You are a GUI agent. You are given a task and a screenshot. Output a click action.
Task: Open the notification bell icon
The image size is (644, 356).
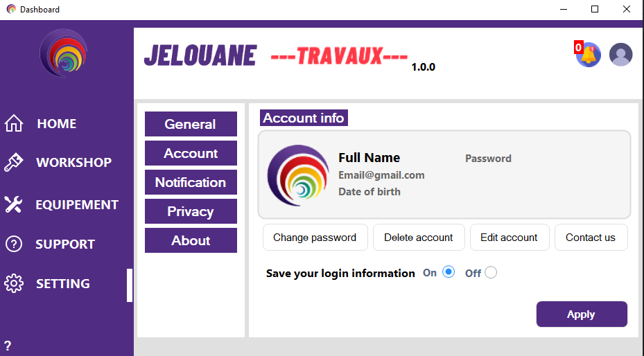[x=588, y=54]
